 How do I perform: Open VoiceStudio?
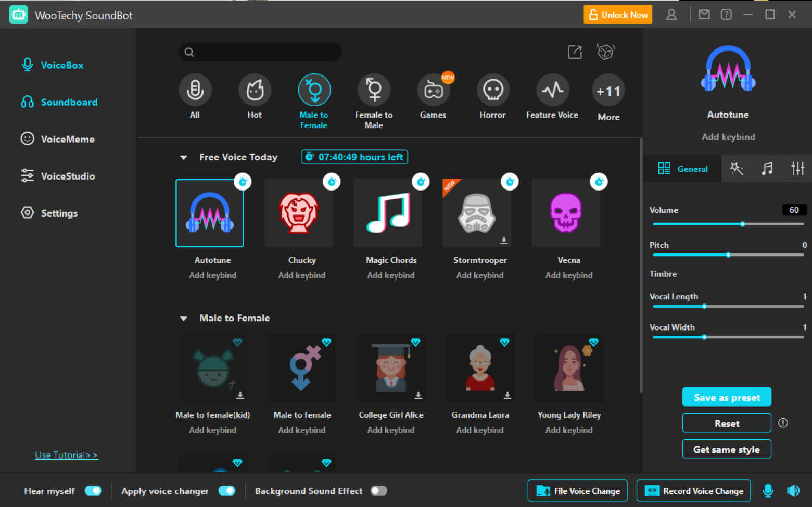point(68,176)
